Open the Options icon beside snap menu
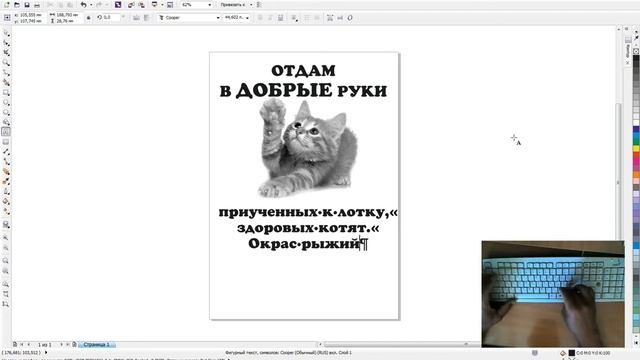The image size is (640, 360). [x=259, y=5]
